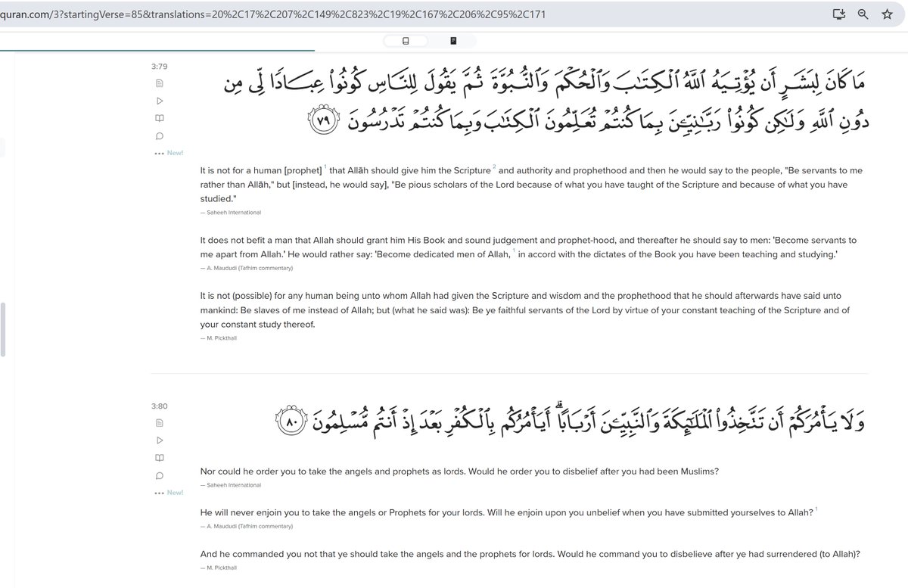Open footnote 1 after "submitted yourselves to Allah?"
This screenshot has width=908, height=588.
(x=817, y=509)
